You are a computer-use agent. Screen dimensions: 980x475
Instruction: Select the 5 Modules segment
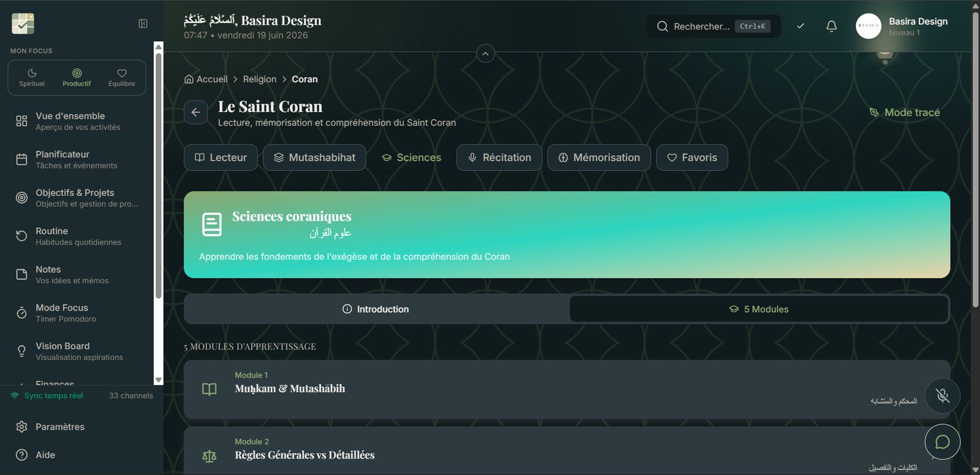(x=759, y=309)
